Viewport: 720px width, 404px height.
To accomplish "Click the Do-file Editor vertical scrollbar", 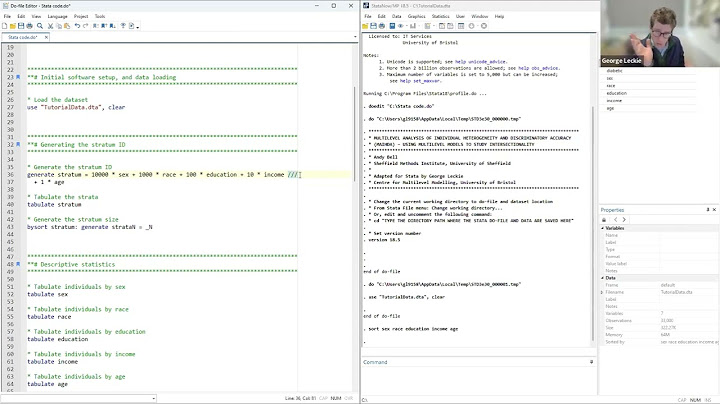I will click(354, 133).
